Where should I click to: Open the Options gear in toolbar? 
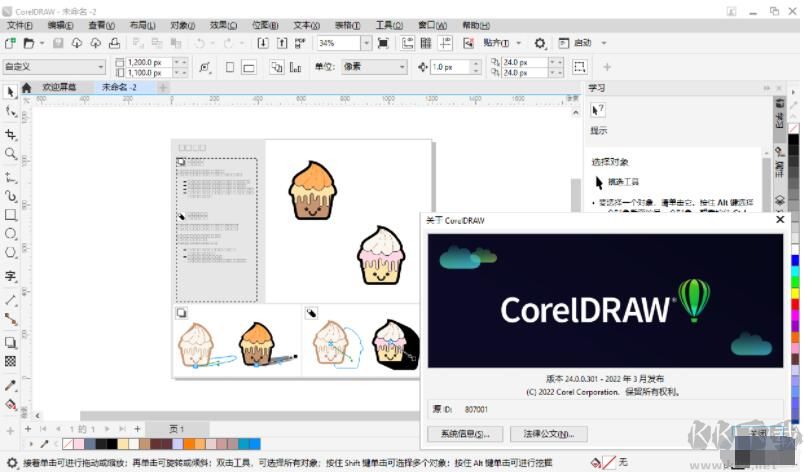(x=540, y=43)
